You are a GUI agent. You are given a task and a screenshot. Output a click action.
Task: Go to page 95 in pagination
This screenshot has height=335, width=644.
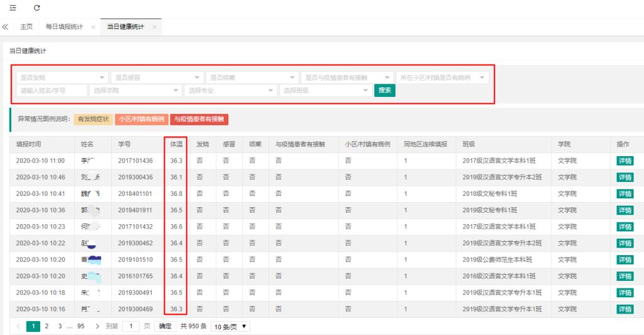pyautogui.click(x=80, y=326)
